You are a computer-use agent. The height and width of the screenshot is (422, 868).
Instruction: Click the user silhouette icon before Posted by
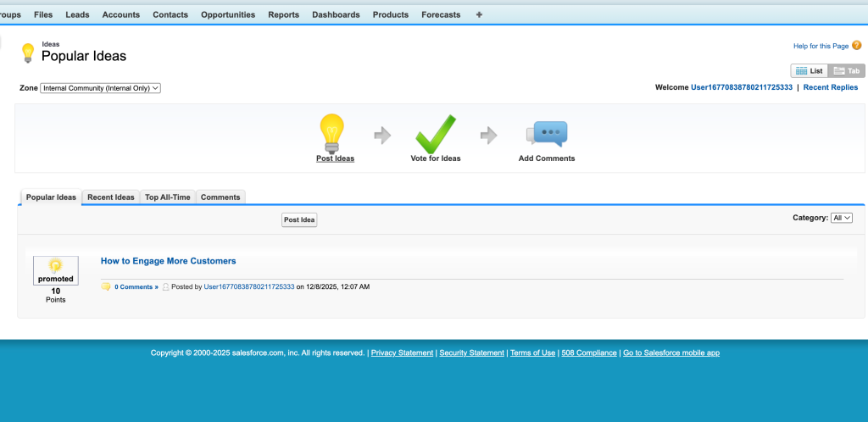[x=165, y=287]
